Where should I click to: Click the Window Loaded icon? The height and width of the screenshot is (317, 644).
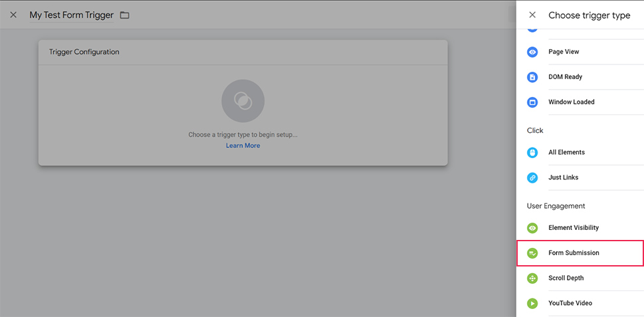point(532,102)
